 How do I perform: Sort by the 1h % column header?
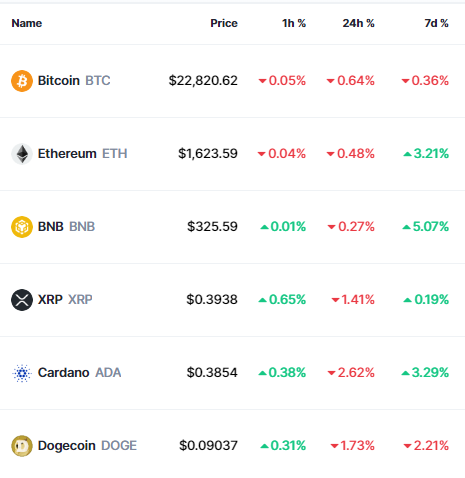coord(294,23)
